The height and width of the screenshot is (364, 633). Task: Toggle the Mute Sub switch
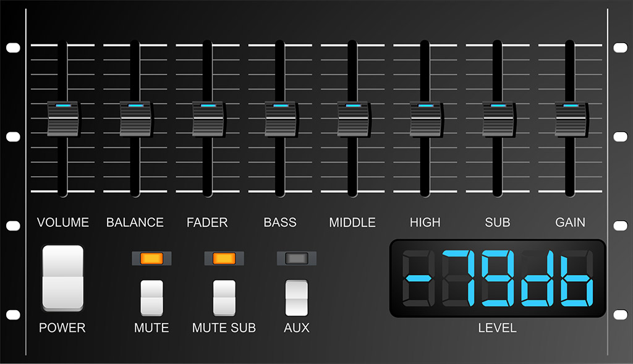[x=224, y=297]
